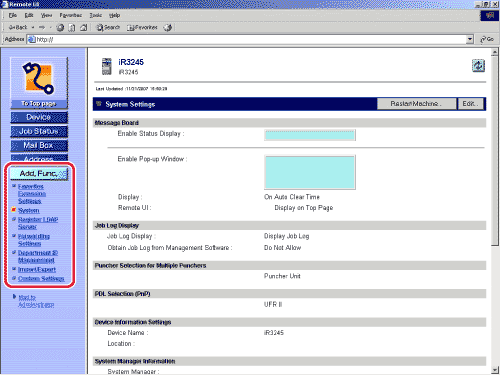500x375 pixels.
Task: Click the Mail to Administrator link
Action: pos(36,301)
